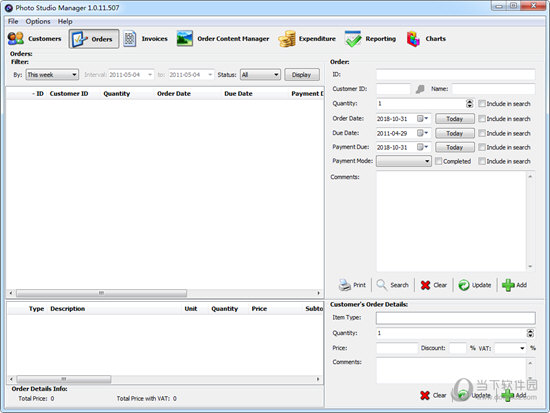Click the order details list horizontal scrollbar thumb
The width and height of the screenshot is (550, 413).
tap(63, 379)
